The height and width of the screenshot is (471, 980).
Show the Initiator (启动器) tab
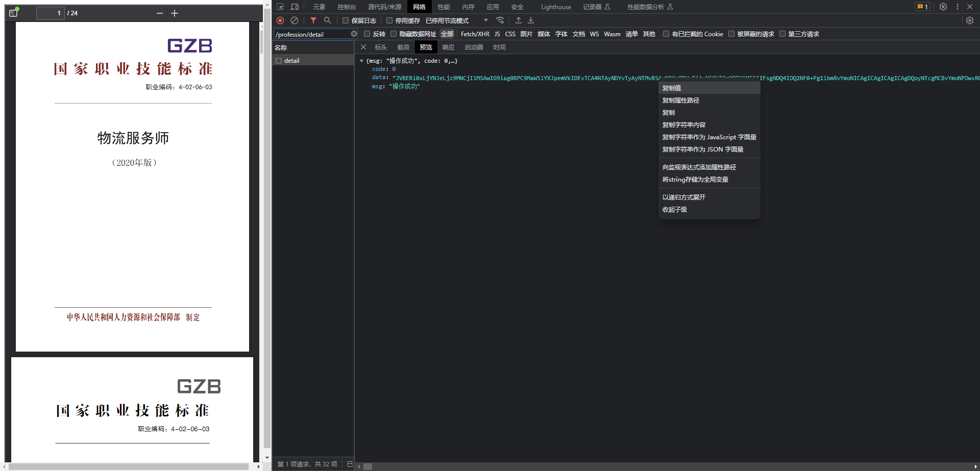(x=474, y=47)
